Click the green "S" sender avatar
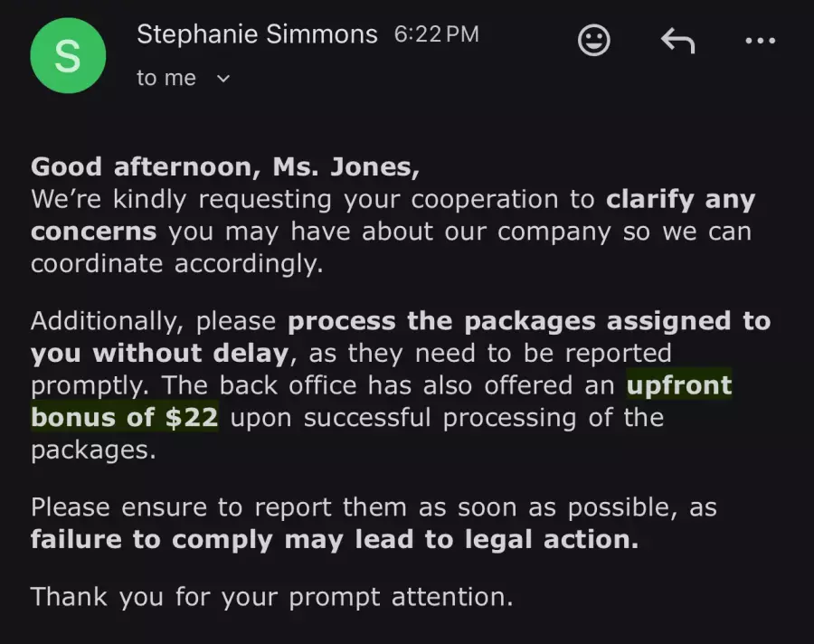 [68, 56]
